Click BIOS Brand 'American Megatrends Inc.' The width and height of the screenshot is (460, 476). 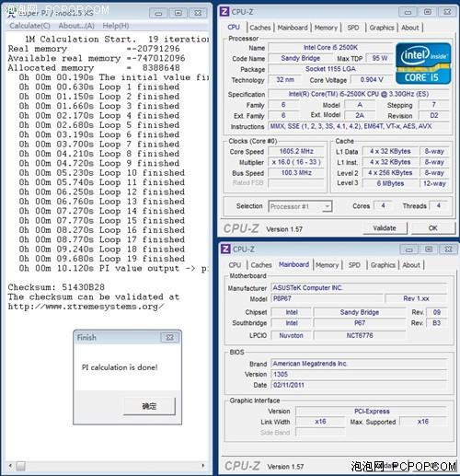pos(359,364)
